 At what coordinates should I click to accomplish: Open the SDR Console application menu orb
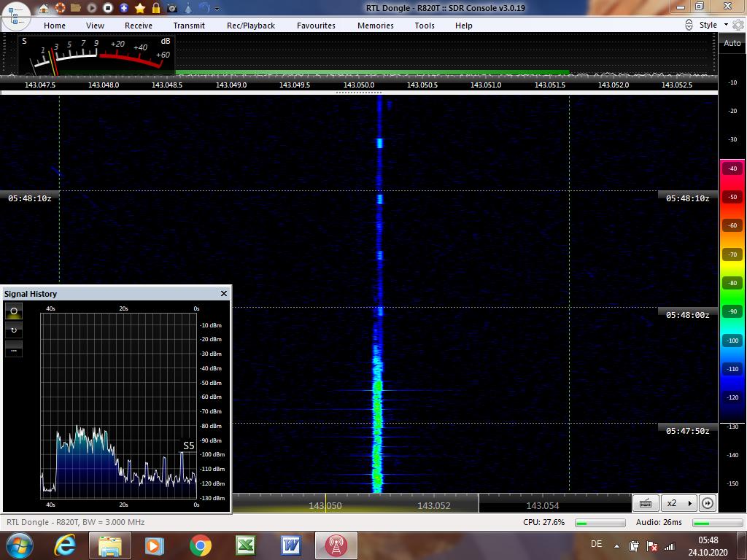point(16,16)
